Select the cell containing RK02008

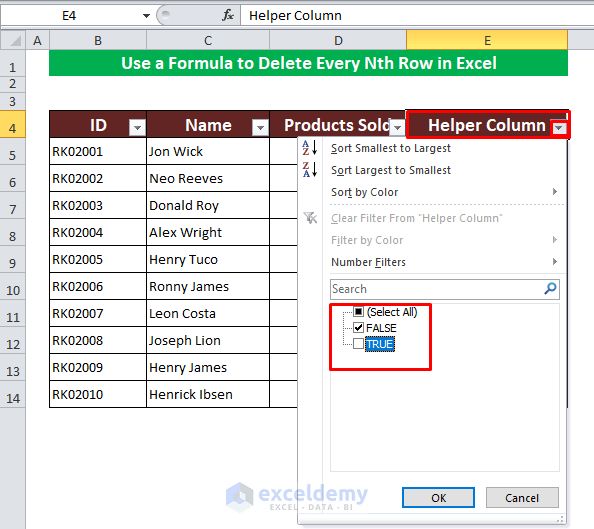(98, 340)
